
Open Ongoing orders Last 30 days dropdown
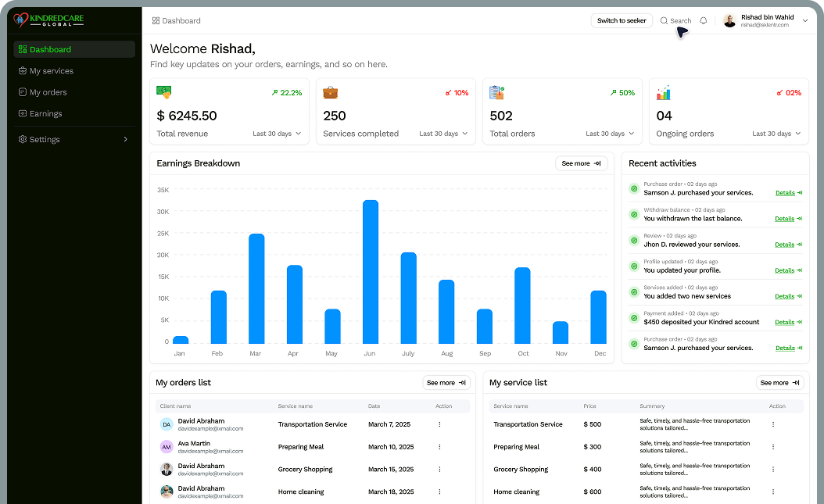pyautogui.click(x=776, y=134)
